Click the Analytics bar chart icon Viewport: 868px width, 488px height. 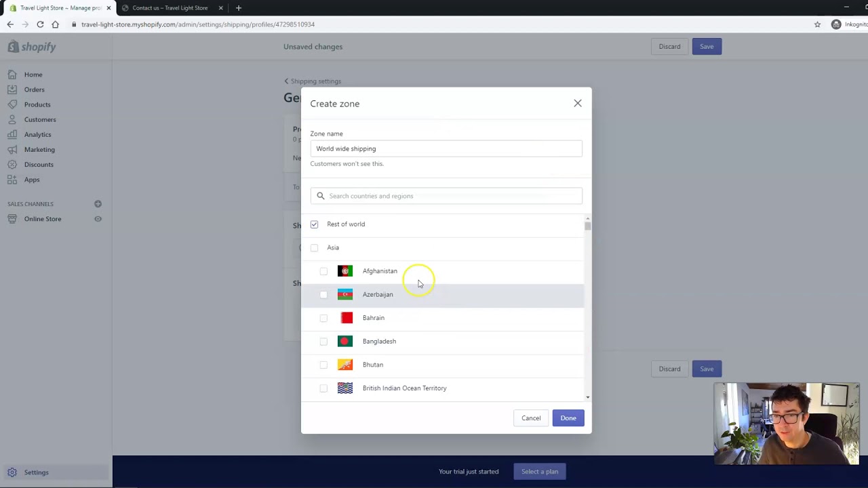(12, 134)
